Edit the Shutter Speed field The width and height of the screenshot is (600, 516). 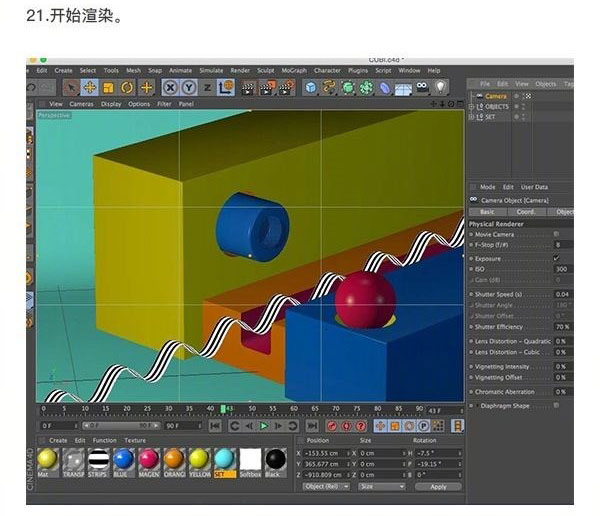pyautogui.click(x=563, y=294)
